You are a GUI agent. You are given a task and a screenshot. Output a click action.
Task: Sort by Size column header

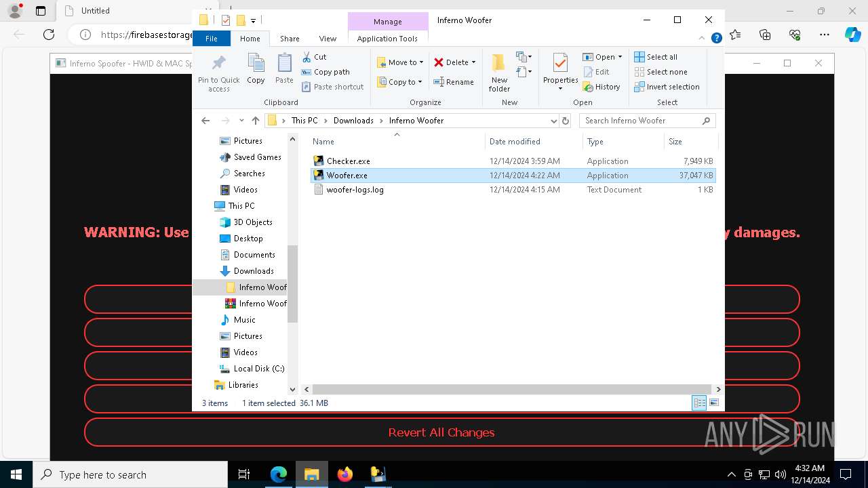coord(690,142)
